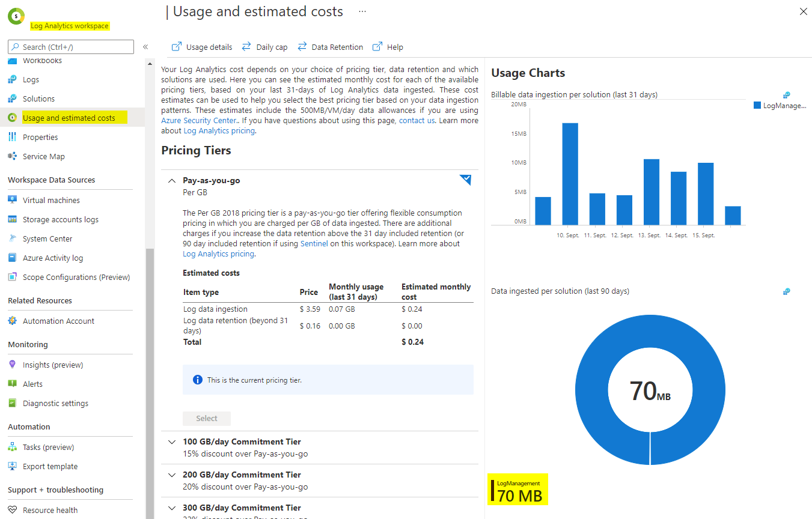
Task: Expand the 100 GB/day Commitment Tier
Action: point(172,441)
